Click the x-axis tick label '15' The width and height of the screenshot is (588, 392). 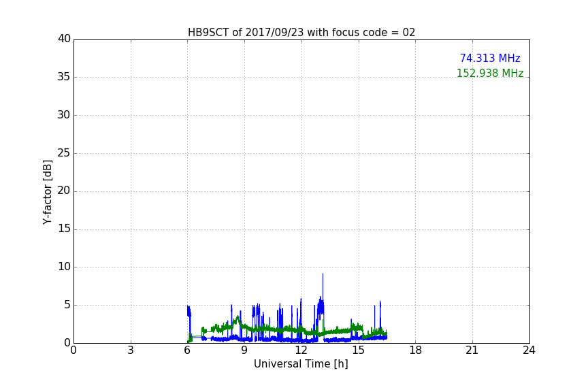[359, 350]
